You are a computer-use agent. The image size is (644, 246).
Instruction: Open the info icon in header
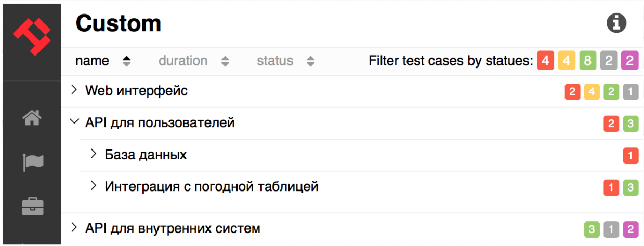click(x=616, y=23)
